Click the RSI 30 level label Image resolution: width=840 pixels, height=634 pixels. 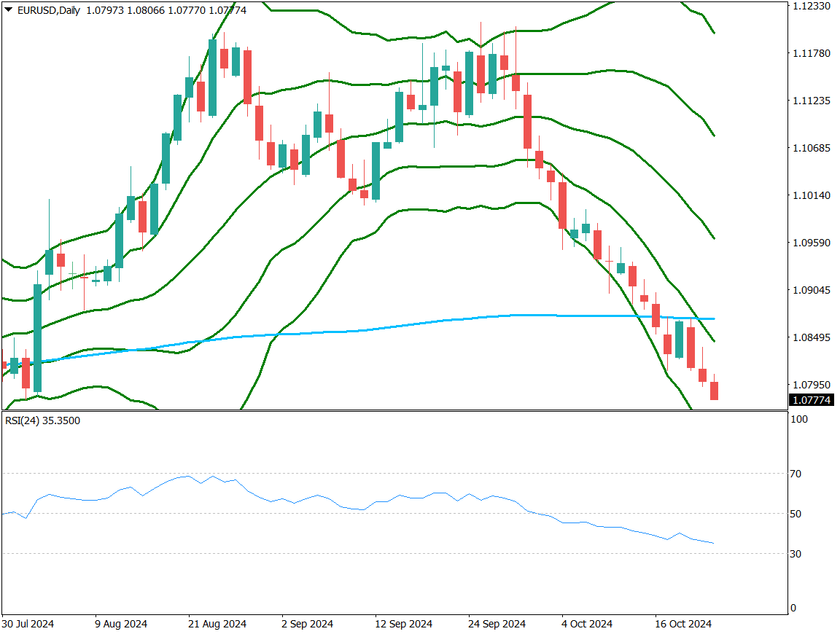click(796, 554)
